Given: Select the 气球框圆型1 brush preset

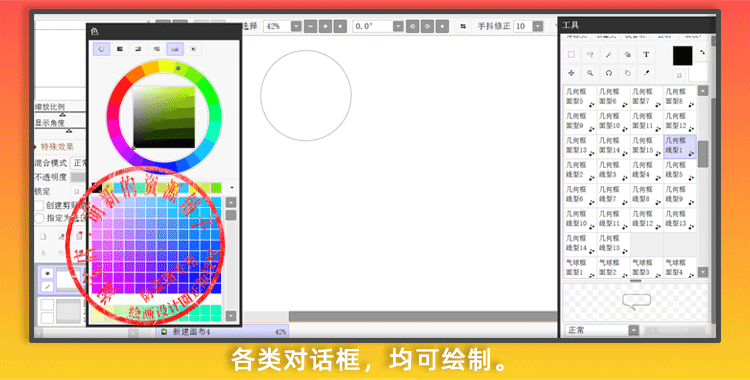Looking at the screenshot, I should [579, 267].
